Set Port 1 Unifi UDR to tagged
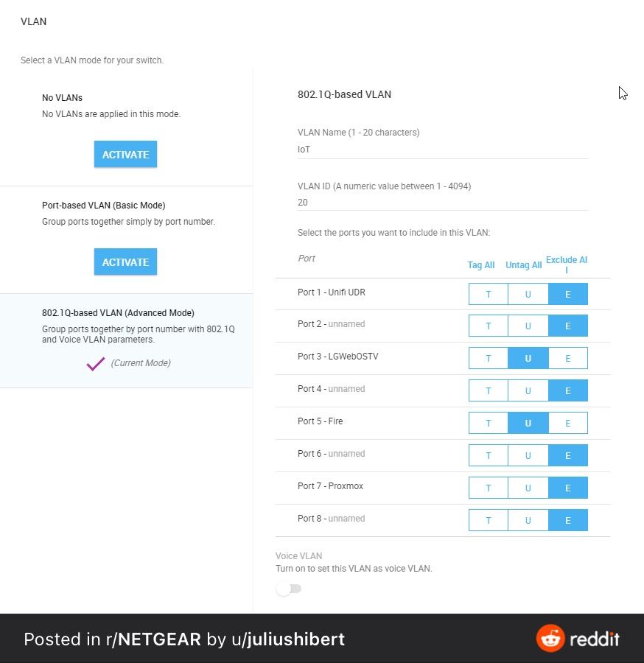This screenshot has height=663, width=644. tap(488, 294)
